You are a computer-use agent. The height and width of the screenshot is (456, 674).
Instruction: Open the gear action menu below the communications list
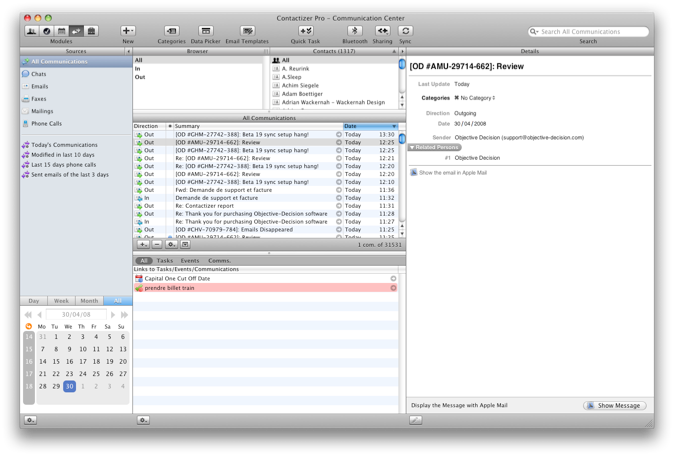[x=171, y=245]
